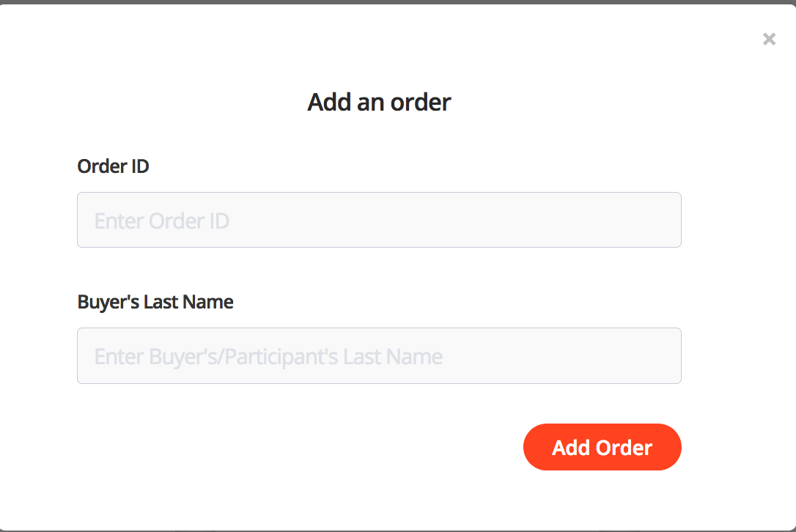Screen dimensions: 796x532
Task: Dismiss the modal using the X icon
Action: pos(769,40)
